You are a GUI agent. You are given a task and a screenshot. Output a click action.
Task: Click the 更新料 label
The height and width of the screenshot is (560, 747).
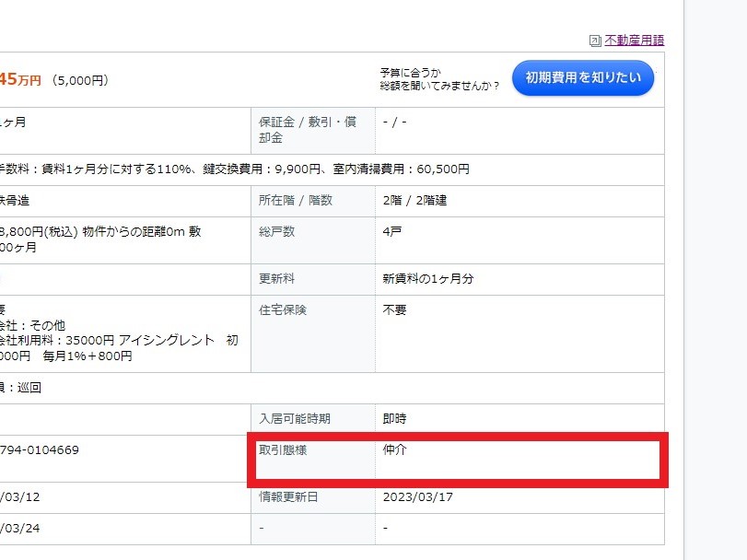(277, 278)
